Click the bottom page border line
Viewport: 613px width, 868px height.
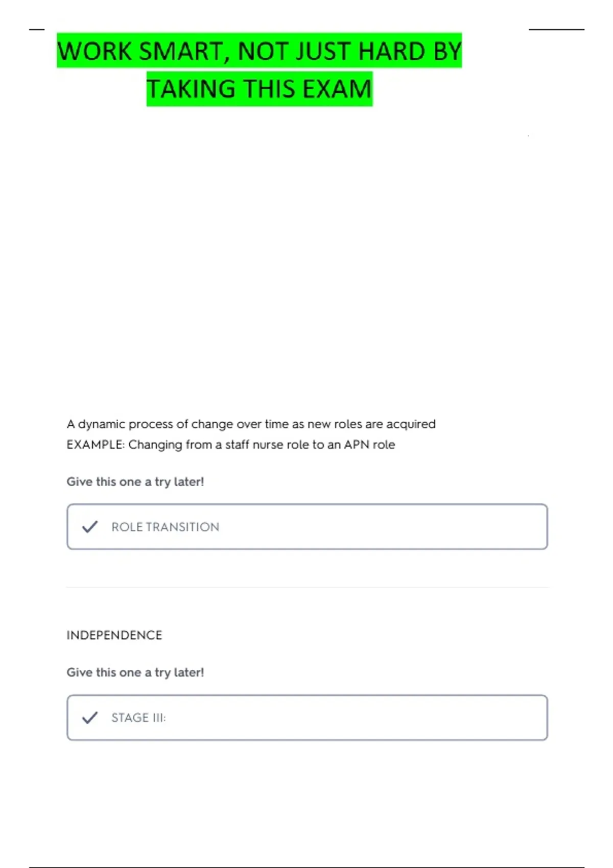point(306,866)
